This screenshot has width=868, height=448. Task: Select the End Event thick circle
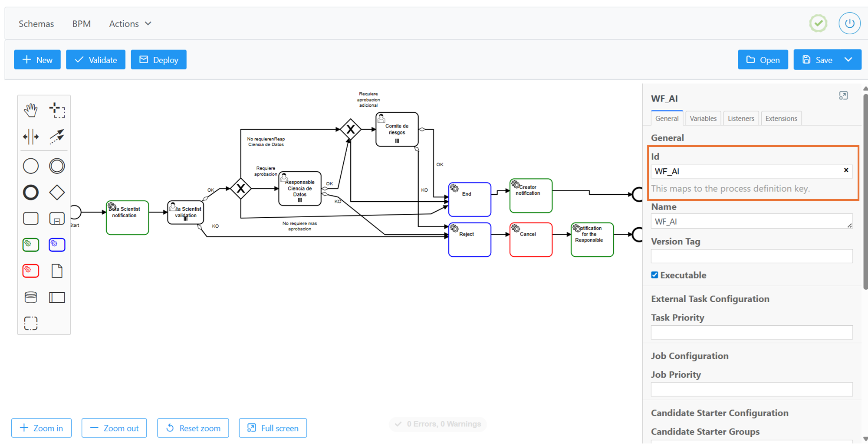pos(31,192)
